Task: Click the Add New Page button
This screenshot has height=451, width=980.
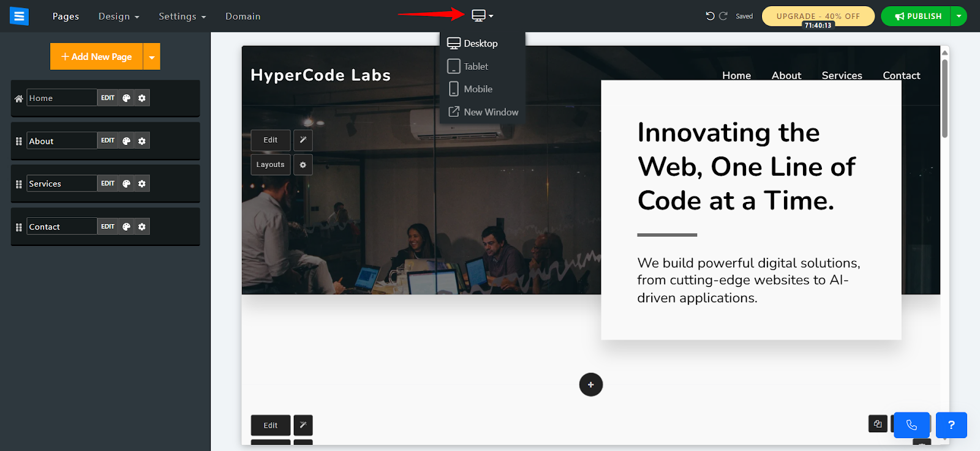Action: pyautogui.click(x=97, y=56)
